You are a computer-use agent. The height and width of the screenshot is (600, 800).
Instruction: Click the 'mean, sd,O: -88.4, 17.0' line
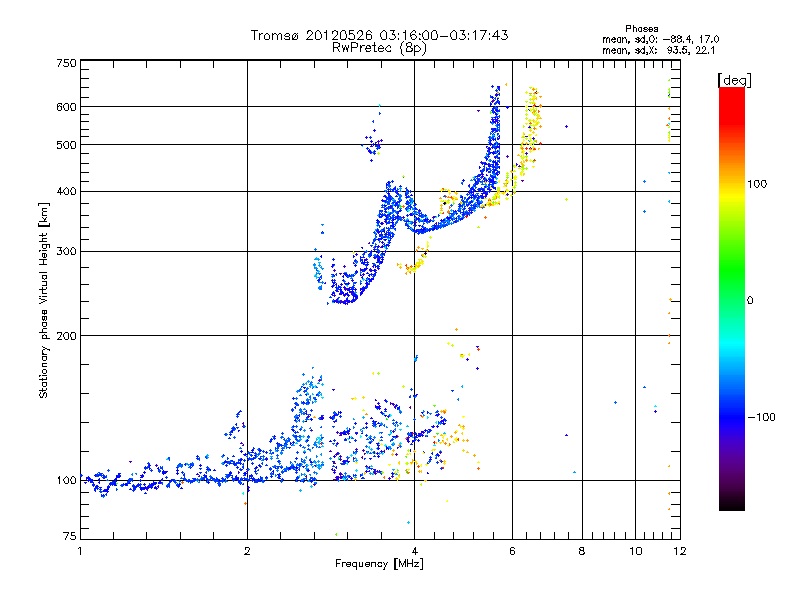tap(661, 39)
